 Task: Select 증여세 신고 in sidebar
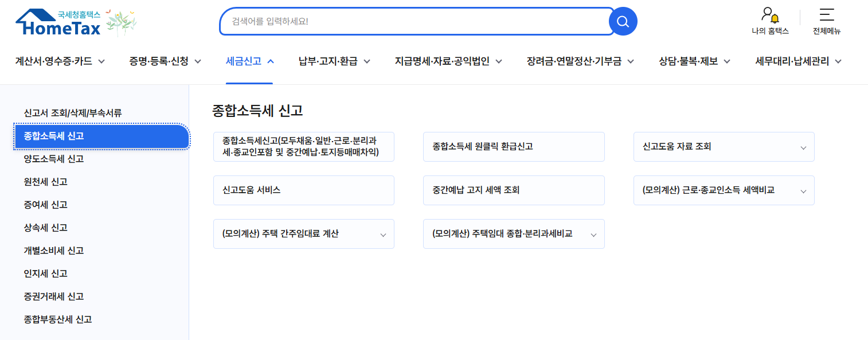pyautogui.click(x=46, y=205)
